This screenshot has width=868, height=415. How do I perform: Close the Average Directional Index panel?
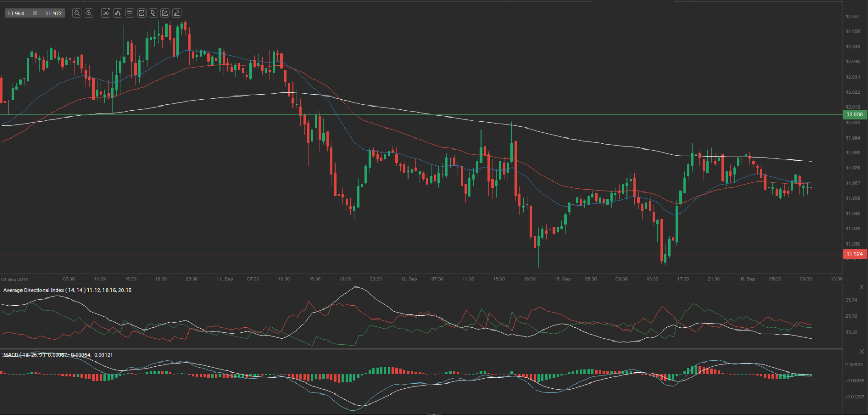861,287
